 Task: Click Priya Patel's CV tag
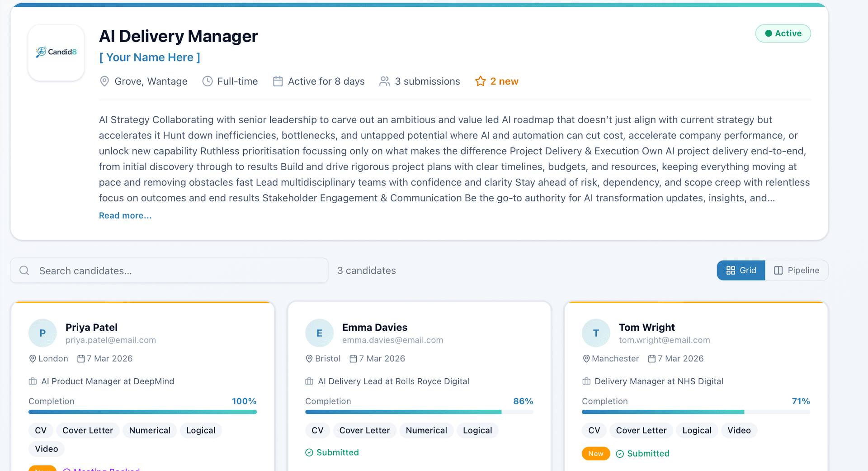(x=41, y=430)
